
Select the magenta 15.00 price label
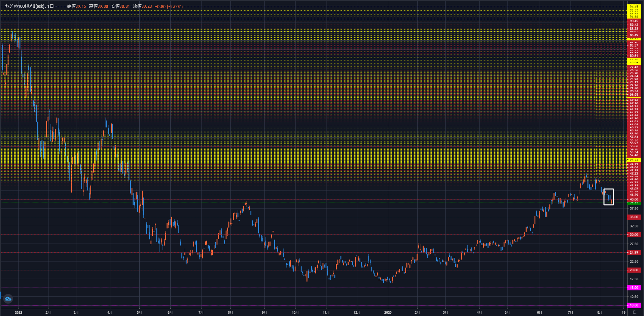click(x=634, y=288)
